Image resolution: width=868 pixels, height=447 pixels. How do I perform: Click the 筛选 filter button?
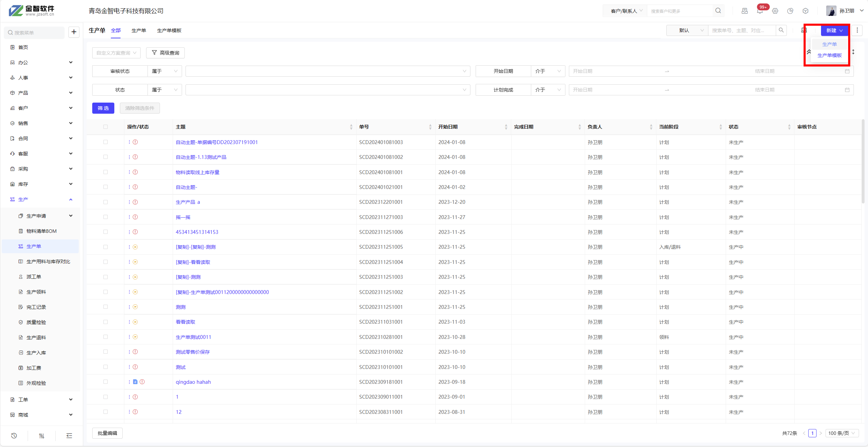pyautogui.click(x=103, y=108)
